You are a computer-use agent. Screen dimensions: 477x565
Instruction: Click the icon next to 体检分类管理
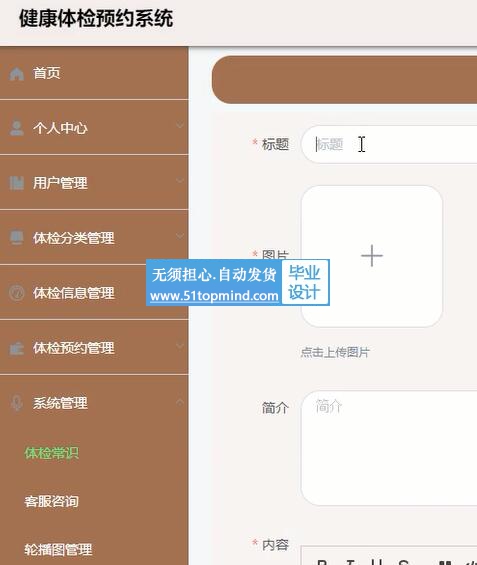17,238
